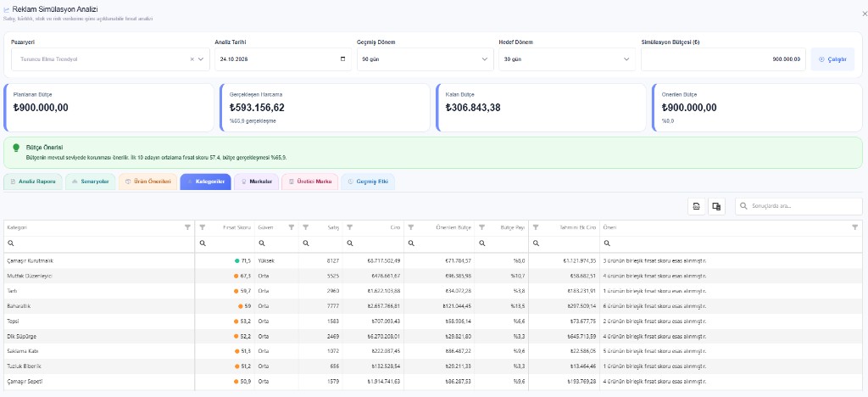Open filter menu for Satış column
Image resolution: width=868 pixels, height=397 pixels.
point(305,227)
